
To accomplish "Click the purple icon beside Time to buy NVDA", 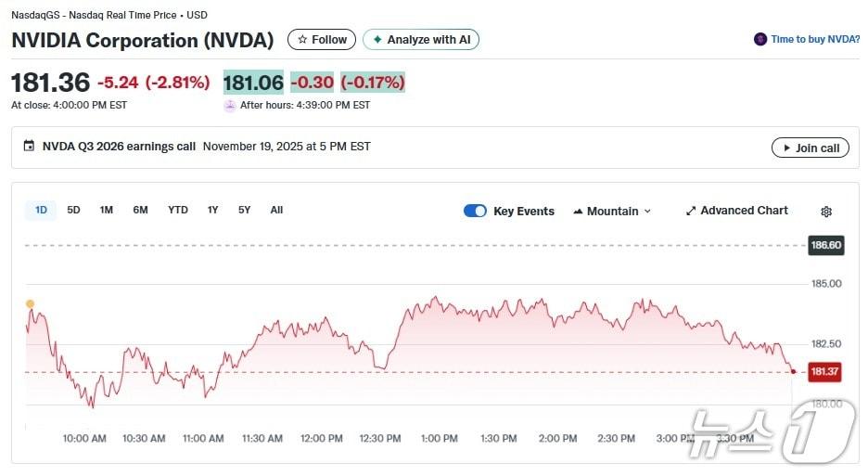I will (x=760, y=40).
